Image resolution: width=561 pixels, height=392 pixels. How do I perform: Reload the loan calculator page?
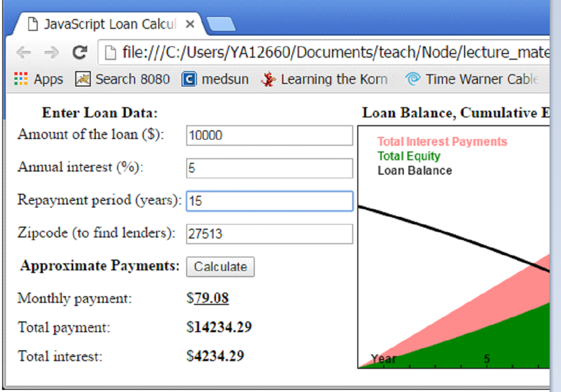80,52
